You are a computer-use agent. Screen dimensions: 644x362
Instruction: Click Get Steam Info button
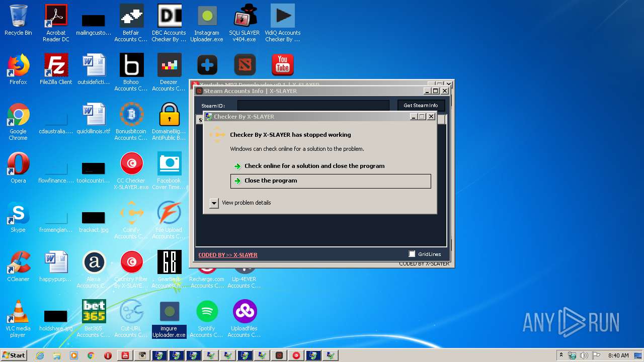(421, 105)
